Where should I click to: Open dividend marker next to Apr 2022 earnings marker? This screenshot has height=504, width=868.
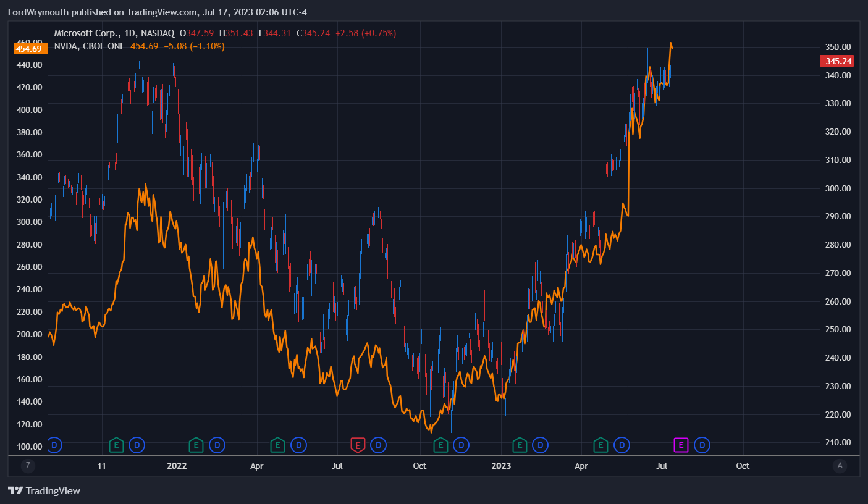coord(299,444)
